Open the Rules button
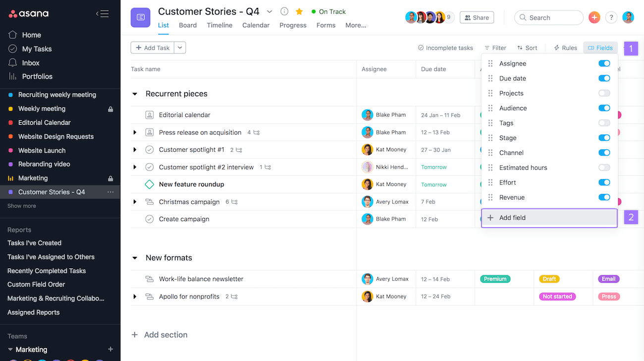 coord(566,48)
